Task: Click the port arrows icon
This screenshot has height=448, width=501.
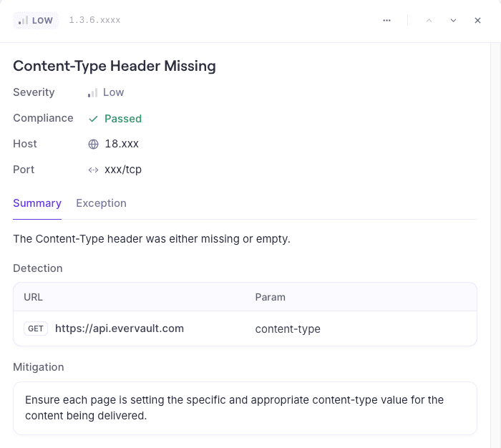Action: 93,170
